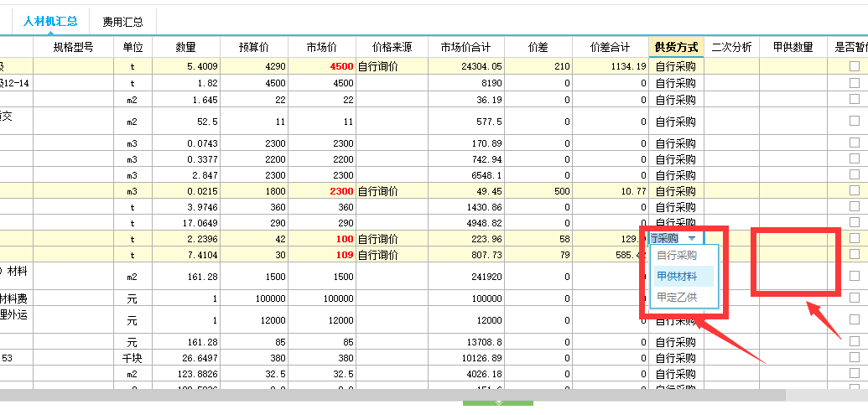Tick the checkbox in the 5.4009 quantity row
The image size is (868, 415).
coord(854,66)
